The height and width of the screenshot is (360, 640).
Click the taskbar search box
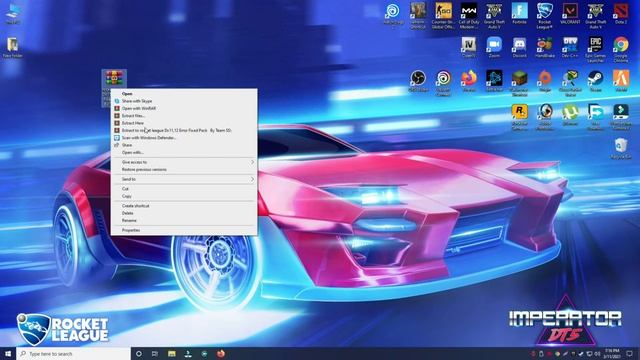coord(73,353)
